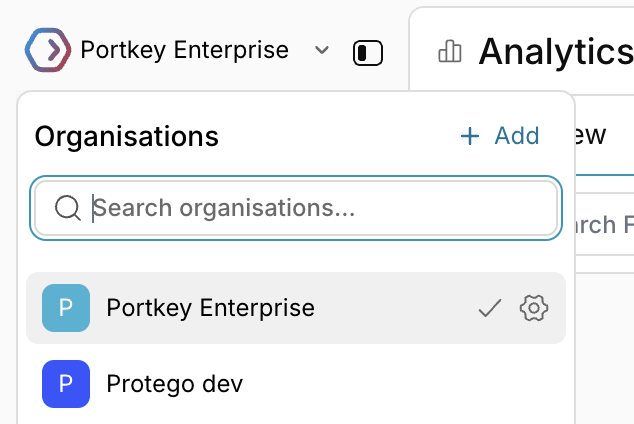Focus the Search organisations field
The width and height of the screenshot is (634, 424).
(x=296, y=208)
